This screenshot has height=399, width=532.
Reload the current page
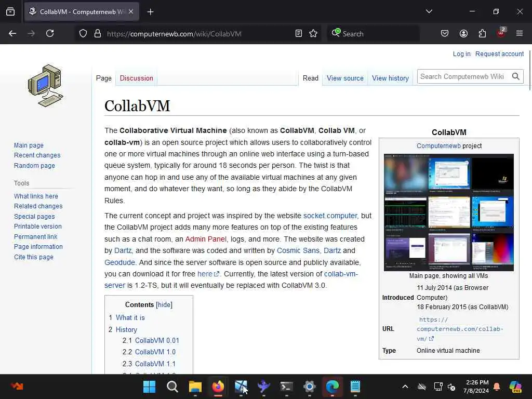[x=50, y=33]
